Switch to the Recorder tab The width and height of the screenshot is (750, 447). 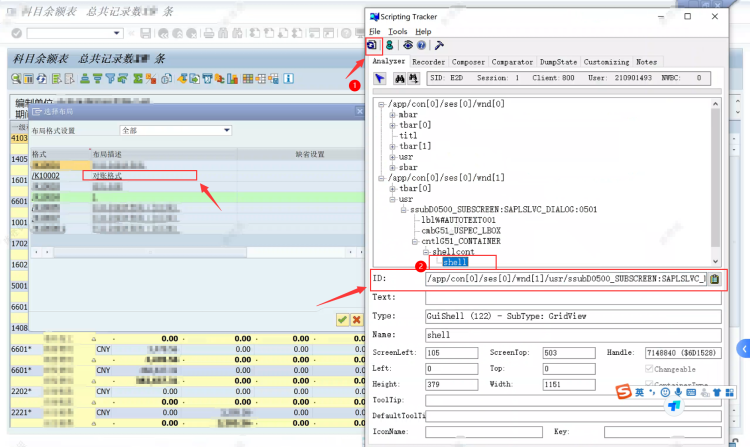tap(428, 61)
